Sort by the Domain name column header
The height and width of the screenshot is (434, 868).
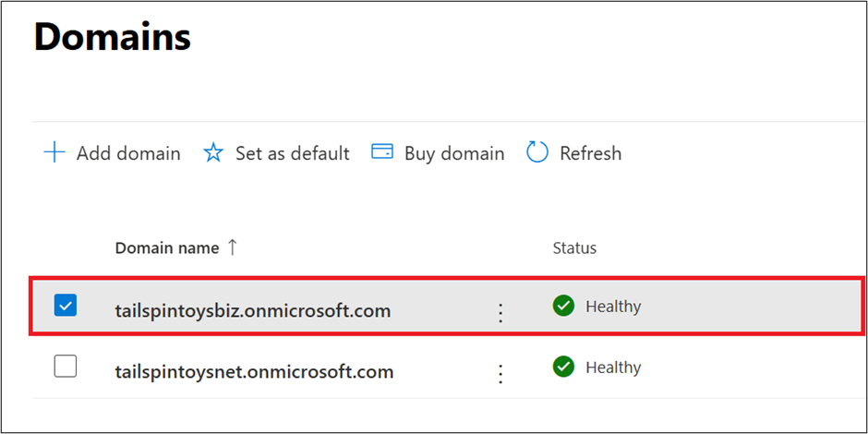(x=167, y=248)
